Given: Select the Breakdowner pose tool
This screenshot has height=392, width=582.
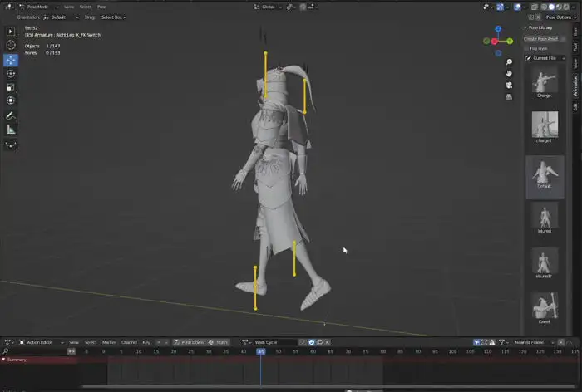Looking at the screenshot, I should tap(11, 145).
